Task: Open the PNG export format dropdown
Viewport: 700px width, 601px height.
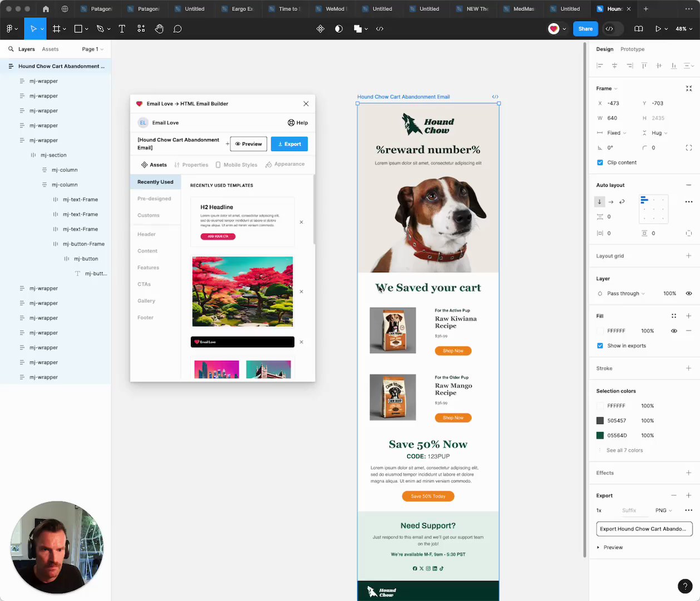Action: click(663, 510)
